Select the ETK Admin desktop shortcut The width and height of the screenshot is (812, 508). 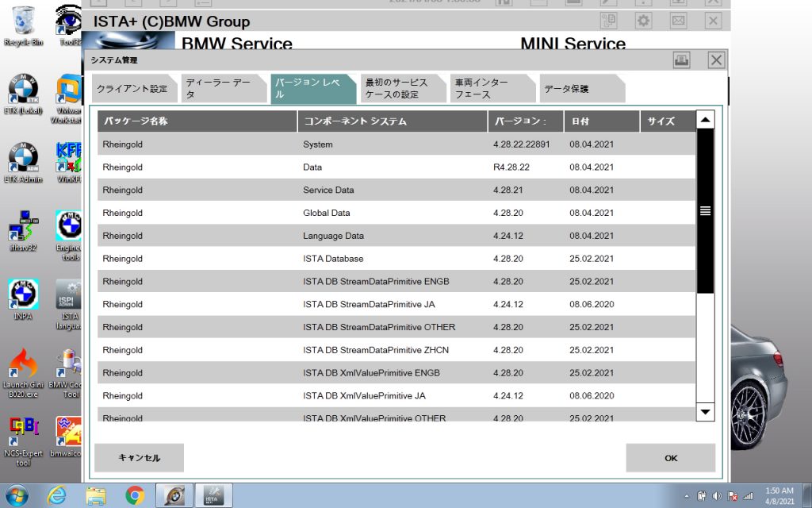[x=23, y=163]
